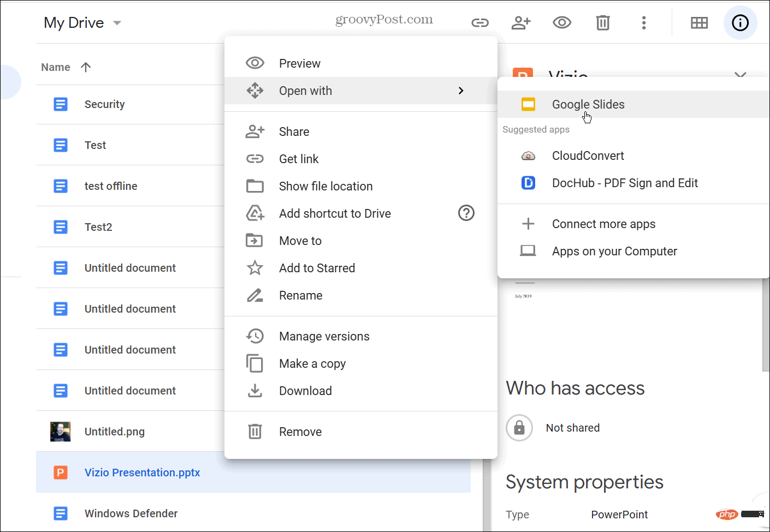Click the blue DocHub app icon
This screenshot has width=770, height=532.
(x=528, y=183)
